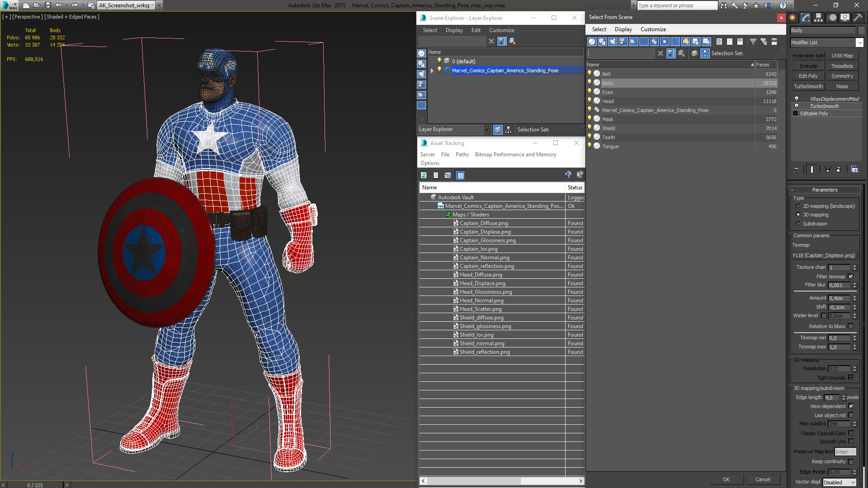The height and width of the screenshot is (488, 868).
Task: Toggle Display Space Warps filter in Select From Scene
Action: pos(644,42)
